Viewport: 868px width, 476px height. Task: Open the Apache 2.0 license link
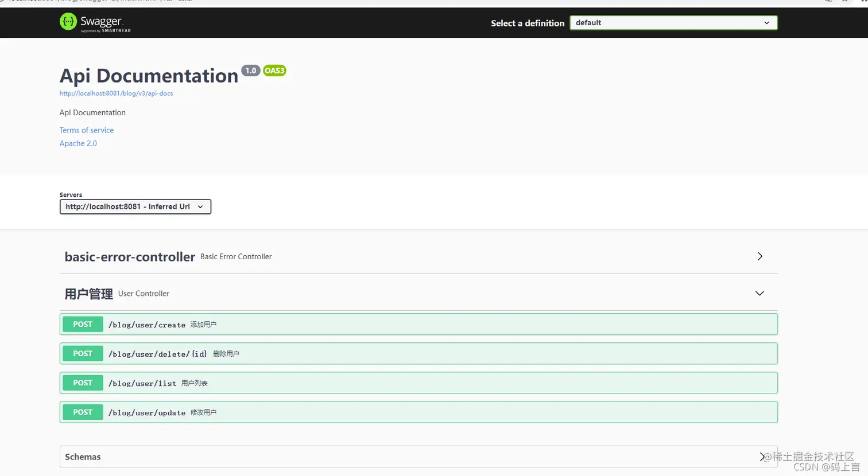point(78,143)
